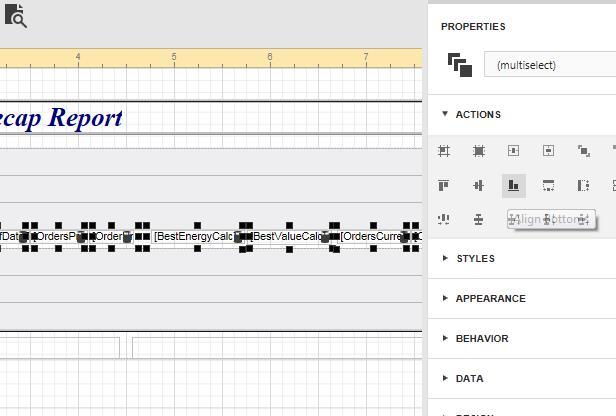Click the Align Bottoms action icon
616x416 pixels.
point(513,185)
